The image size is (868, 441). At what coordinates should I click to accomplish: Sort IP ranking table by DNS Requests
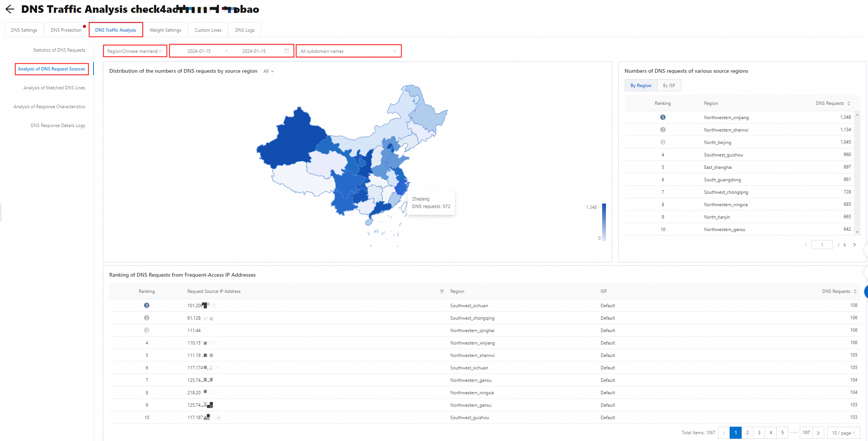coord(855,291)
